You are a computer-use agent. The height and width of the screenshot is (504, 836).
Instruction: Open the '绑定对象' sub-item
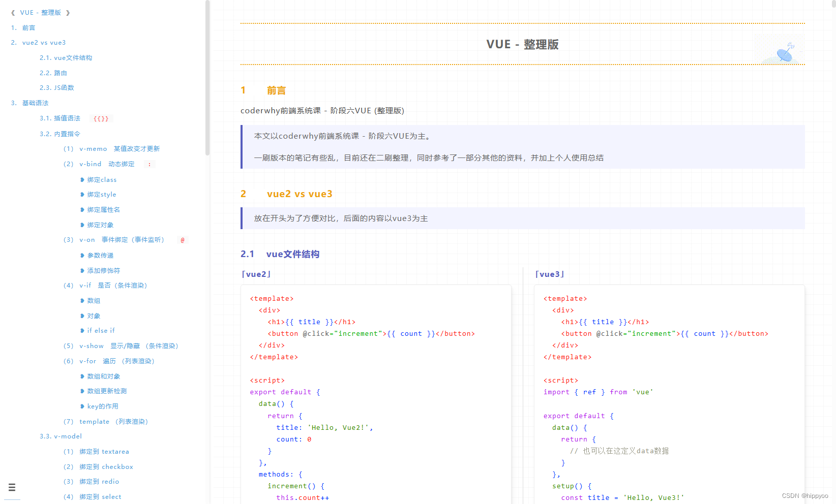tap(100, 225)
